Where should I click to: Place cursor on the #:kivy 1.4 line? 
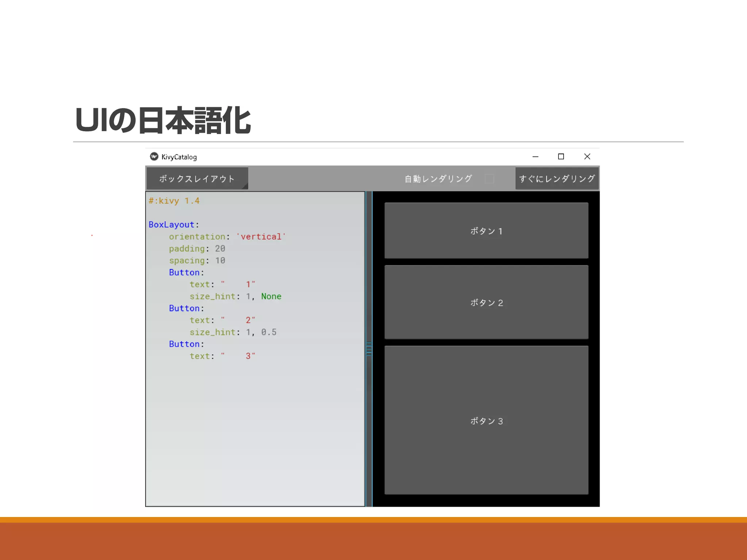pos(174,201)
